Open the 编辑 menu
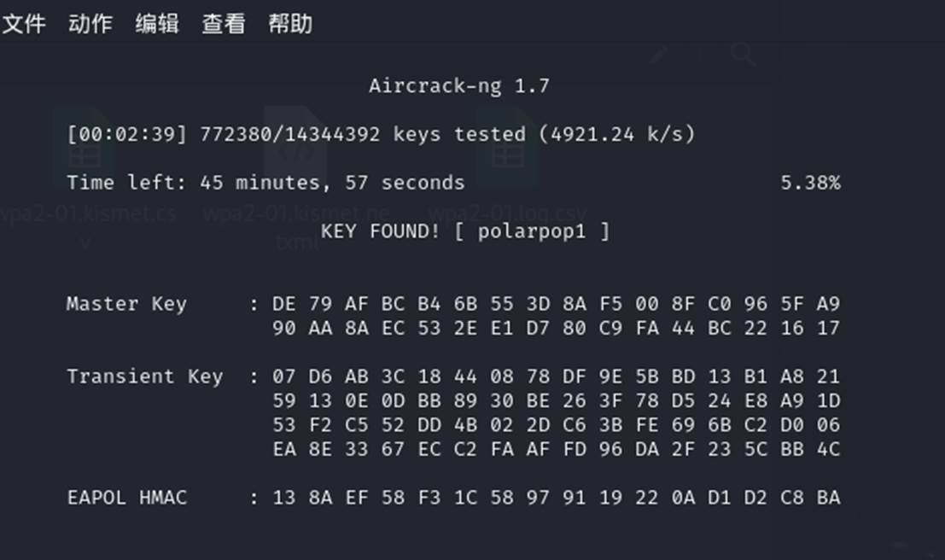Screen dimensions: 945x560 pyautogui.click(x=156, y=24)
